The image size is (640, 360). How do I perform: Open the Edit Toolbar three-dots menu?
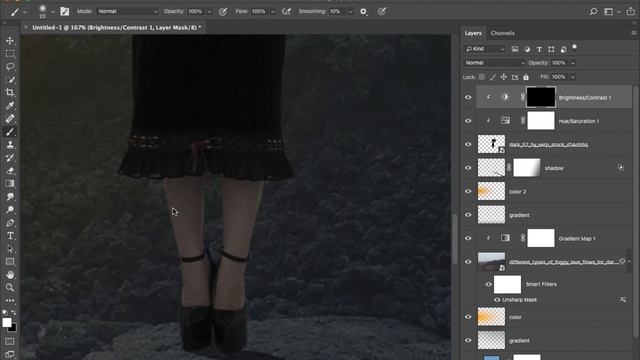pos(10,301)
